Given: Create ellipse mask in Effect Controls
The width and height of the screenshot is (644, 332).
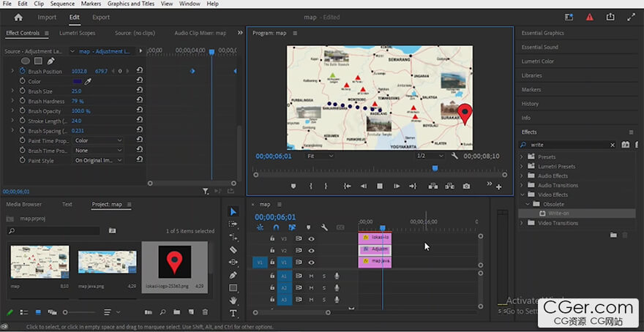Looking at the screenshot, I should pyautogui.click(x=26, y=61).
